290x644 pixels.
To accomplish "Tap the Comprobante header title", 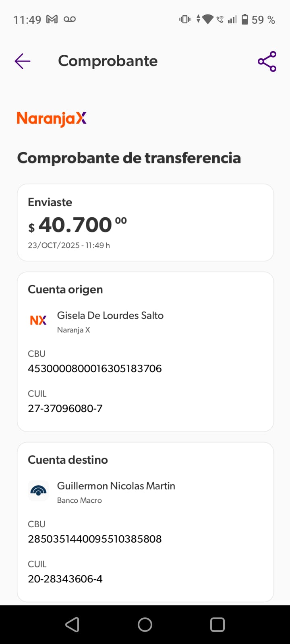I will pyautogui.click(x=108, y=61).
